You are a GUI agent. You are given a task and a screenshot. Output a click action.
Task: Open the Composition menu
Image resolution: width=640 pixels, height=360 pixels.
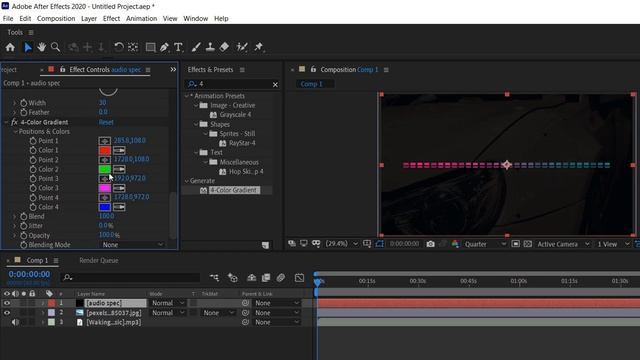click(x=56, y=18)
